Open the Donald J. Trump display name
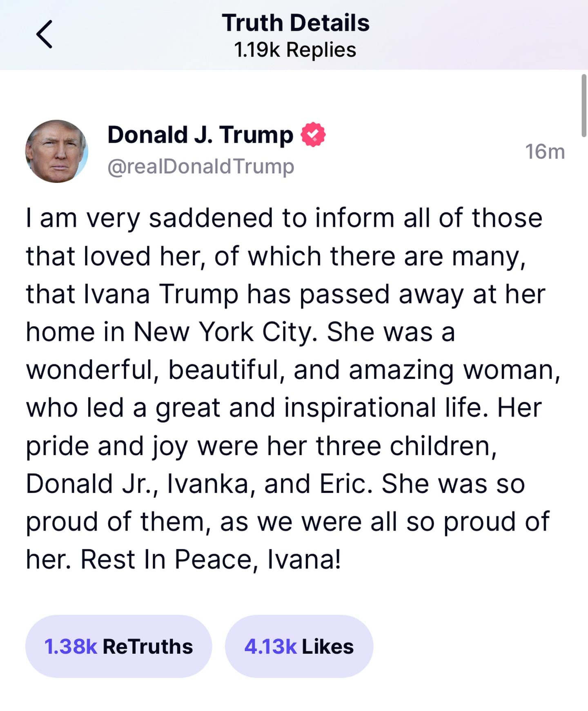The width and height of the screenshot is (588, 711). pyautogui.click(x=200, y=135)
